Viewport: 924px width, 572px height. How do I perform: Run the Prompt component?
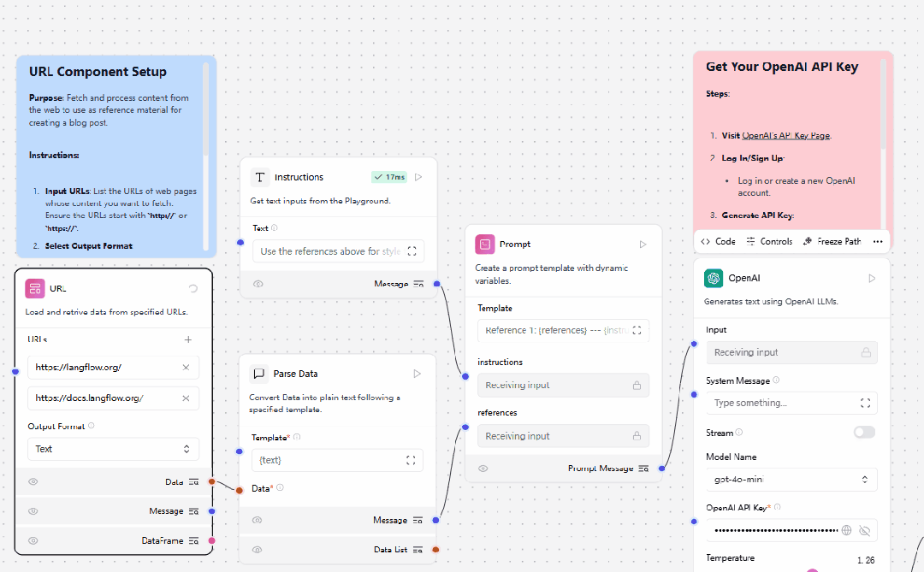pos(643,244)
